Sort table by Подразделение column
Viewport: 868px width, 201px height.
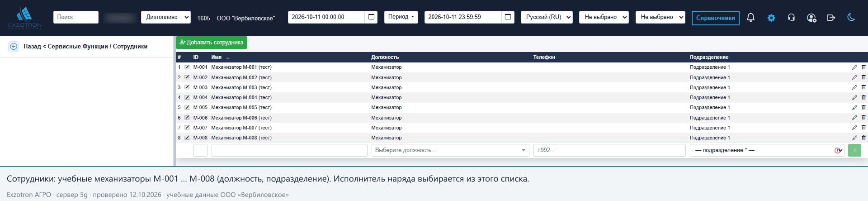[x=709, y=57]
